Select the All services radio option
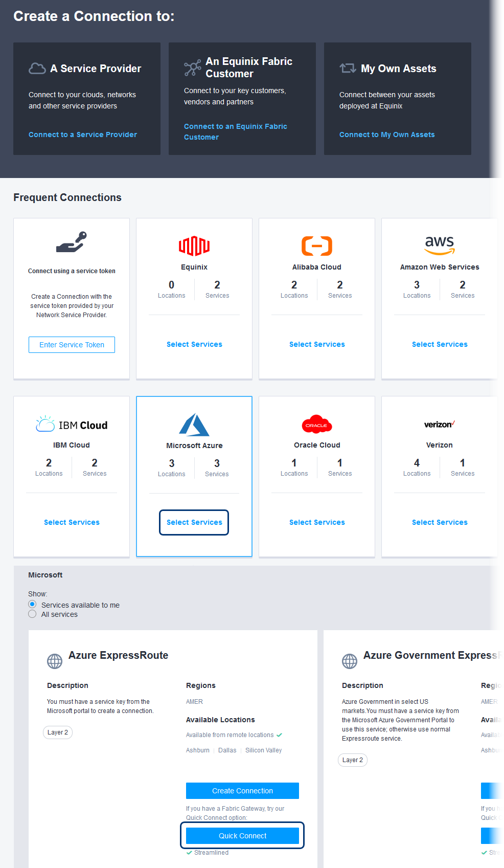504x868 pixels. tap(32, 614)
